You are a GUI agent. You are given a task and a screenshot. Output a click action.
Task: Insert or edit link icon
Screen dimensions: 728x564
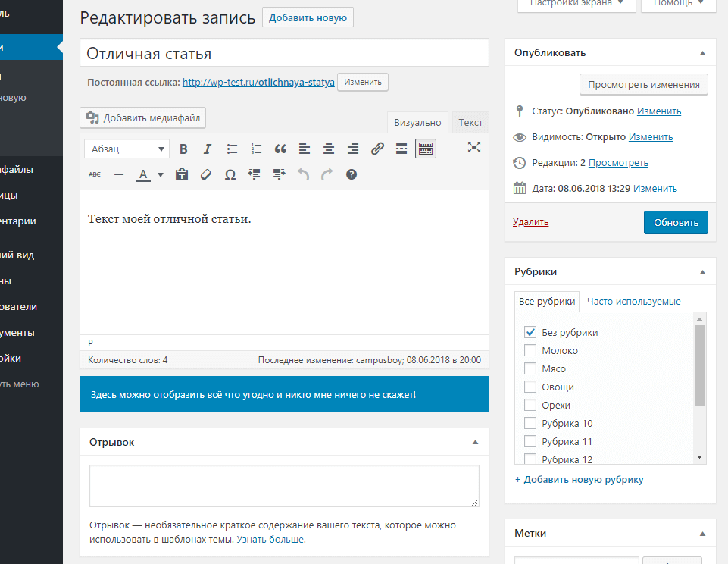click(x=377, y=149)
